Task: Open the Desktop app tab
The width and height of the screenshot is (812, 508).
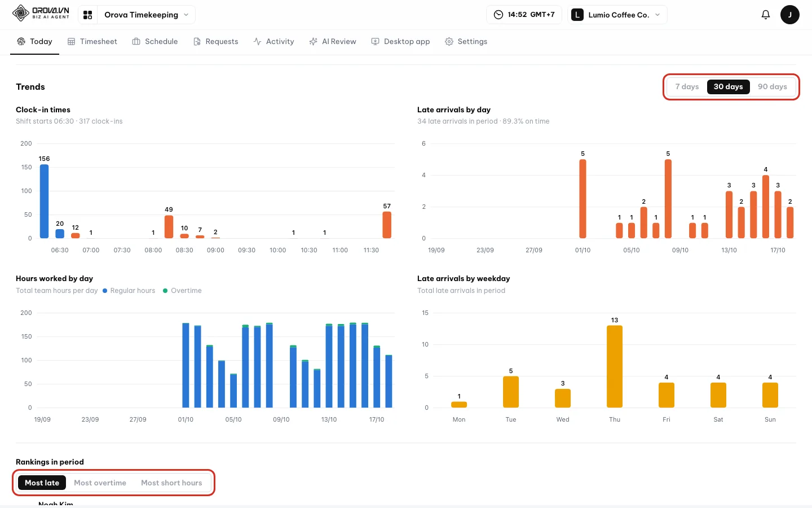Action: pyautogui.click(x=400, y=42)
